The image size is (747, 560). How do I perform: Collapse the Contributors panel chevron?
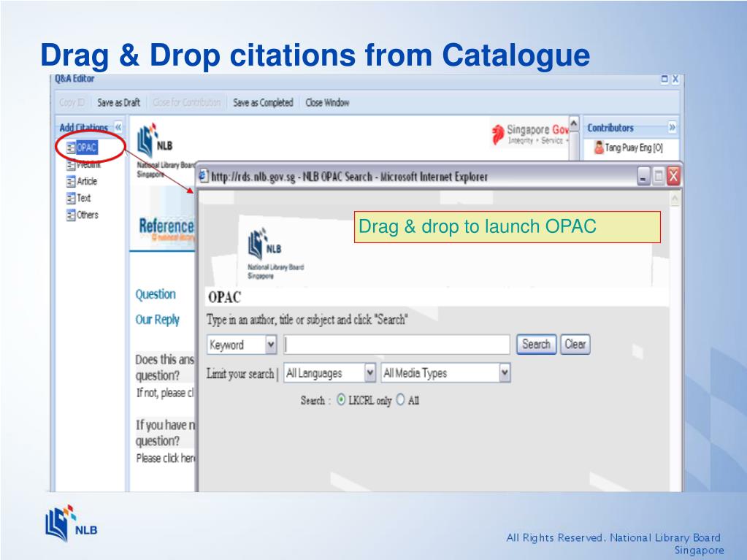(672, 127)
